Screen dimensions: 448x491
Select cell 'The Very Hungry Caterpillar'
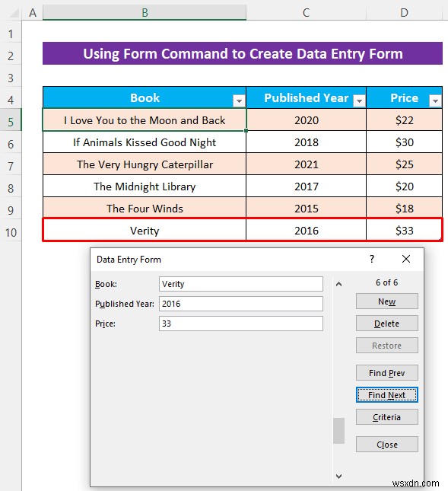(x=145, y=164)
